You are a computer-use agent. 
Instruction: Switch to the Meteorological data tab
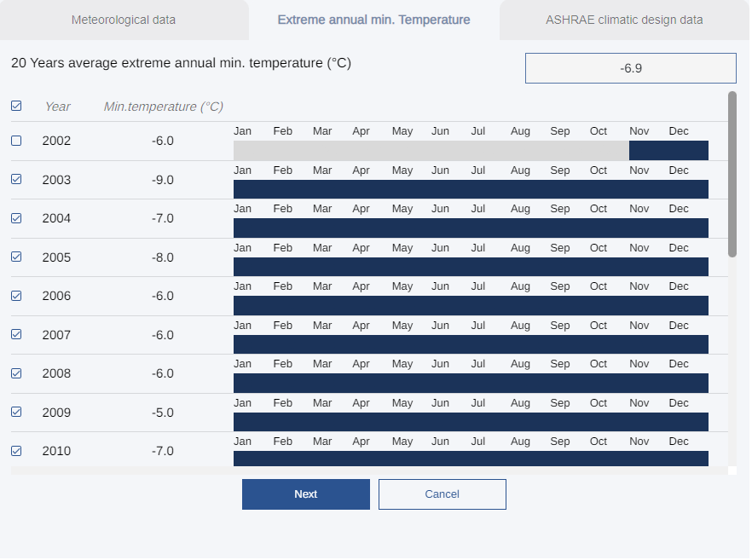124,20
